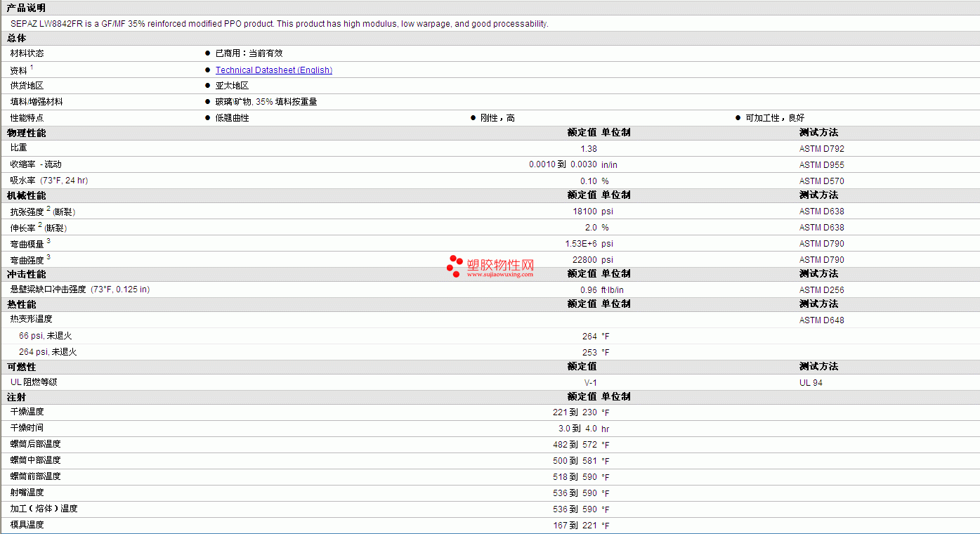Select the test method 'ASTM D648'
980x534 pixels.
click(x=822, y=320)
